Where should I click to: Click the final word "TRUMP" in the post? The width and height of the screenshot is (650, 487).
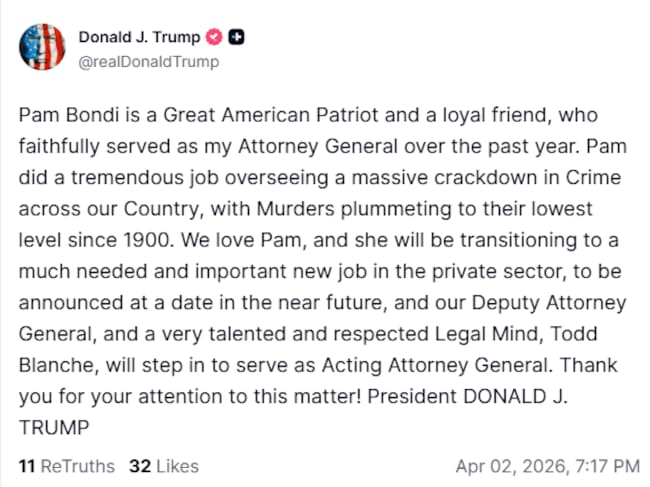tap(55, 426)
